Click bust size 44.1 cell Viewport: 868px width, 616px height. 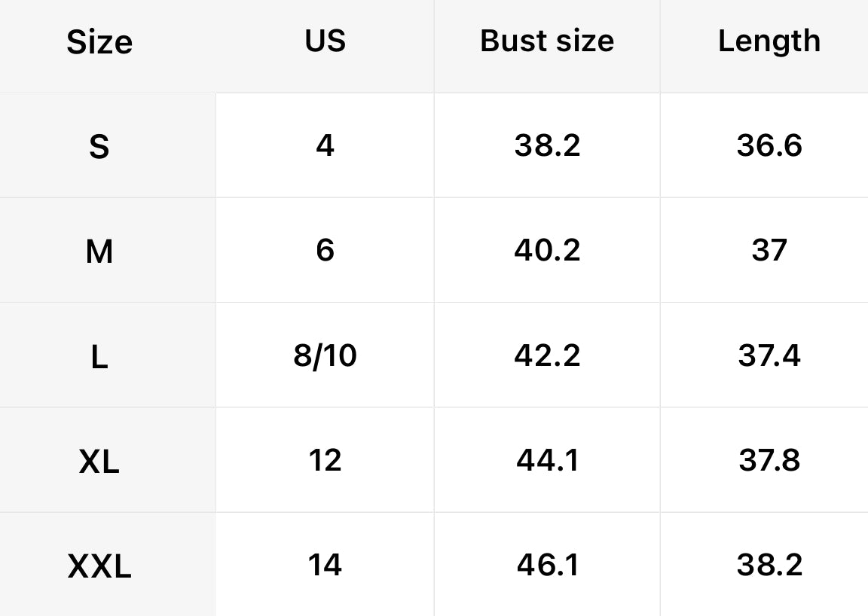point(547,460)
